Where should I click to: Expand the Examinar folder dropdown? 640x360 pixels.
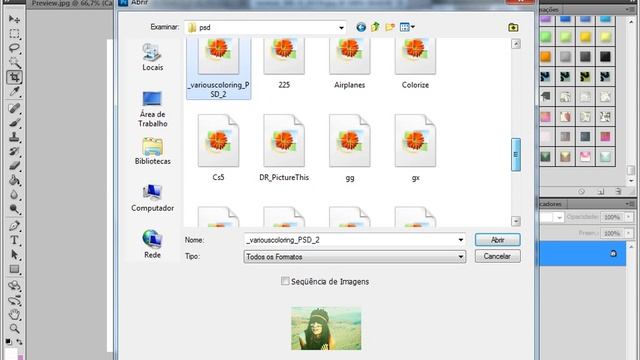pyautogui.click(x=341, y=28)
